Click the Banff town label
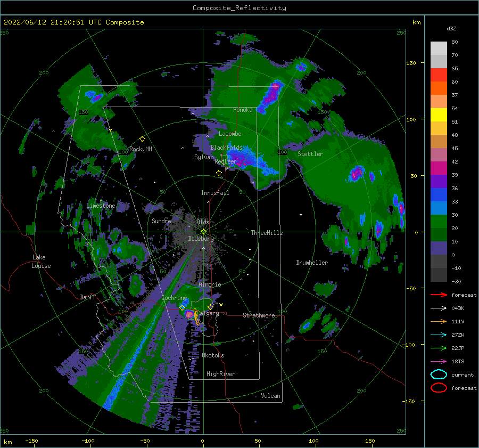This screenshot has width=479, height=448. (88, 297)
